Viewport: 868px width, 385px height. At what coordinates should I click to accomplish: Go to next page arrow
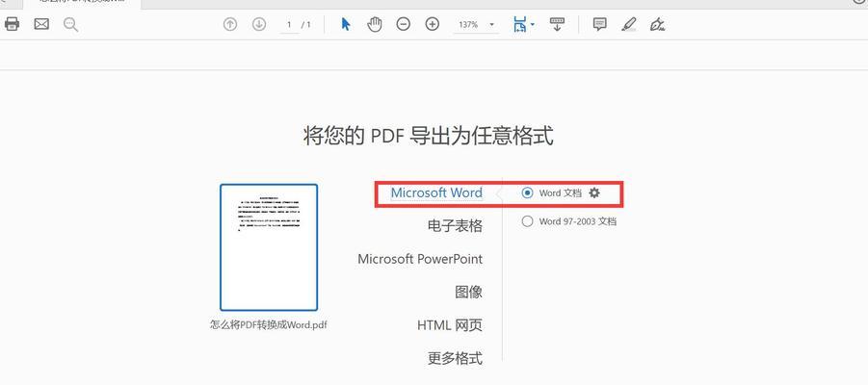(259, 24)
